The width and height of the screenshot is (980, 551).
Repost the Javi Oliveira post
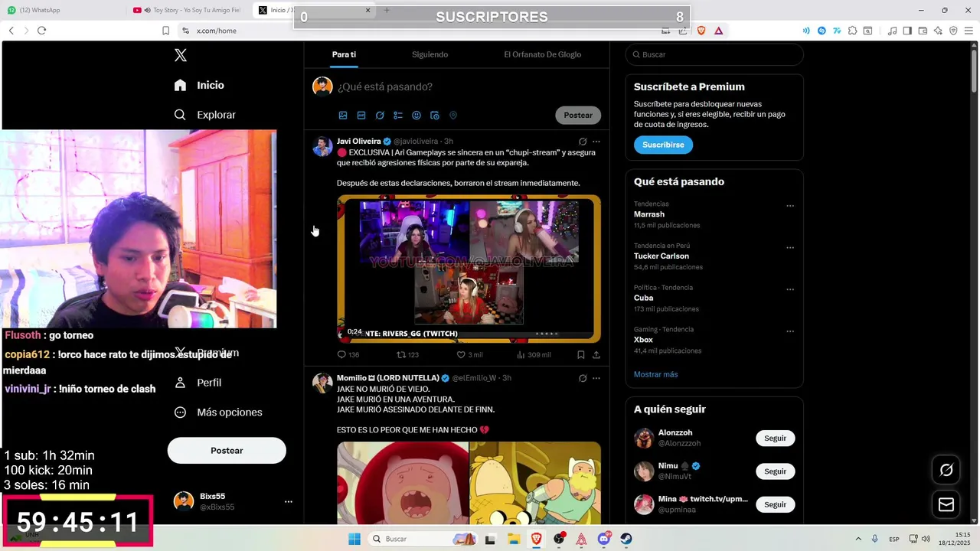pos(407,355)
